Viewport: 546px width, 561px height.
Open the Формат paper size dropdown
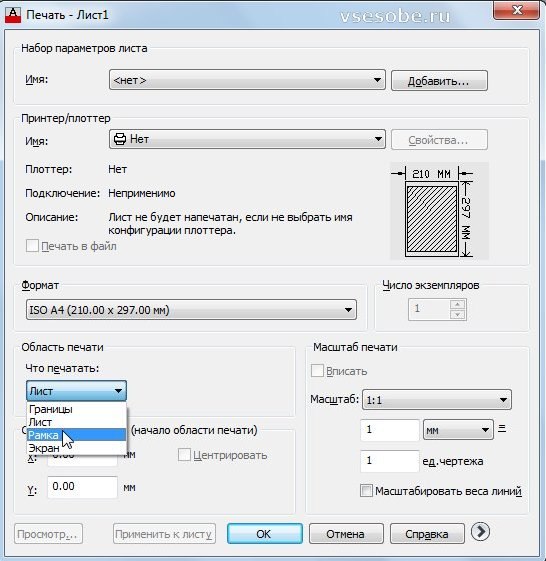click(x=191, y=310)
